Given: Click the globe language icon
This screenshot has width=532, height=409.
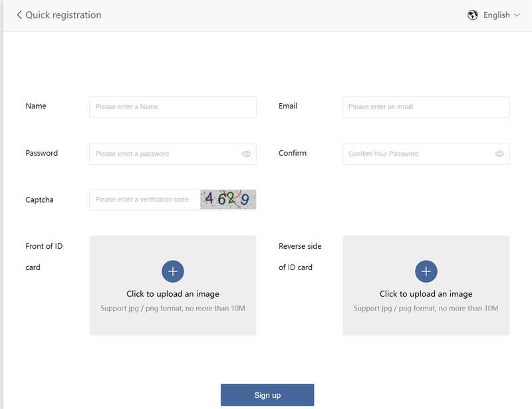Looking at the screenshot, I should tap(472, 15).
